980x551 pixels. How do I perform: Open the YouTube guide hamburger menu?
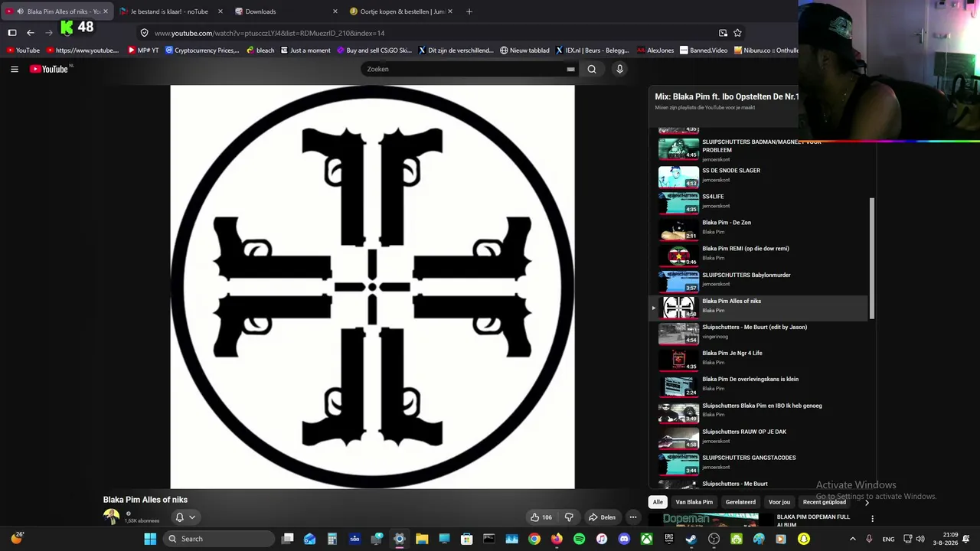click(14, 69)
